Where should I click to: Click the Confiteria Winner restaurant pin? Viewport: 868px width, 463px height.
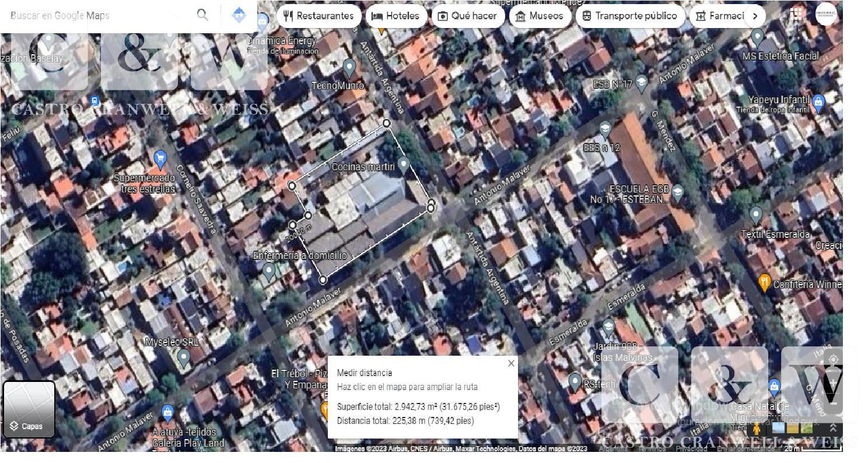764,283
